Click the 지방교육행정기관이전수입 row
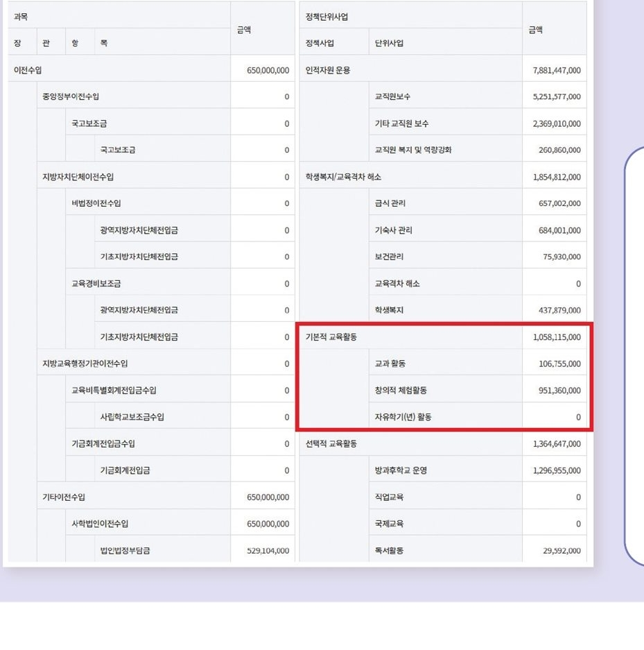Image resolution: width=644 pixels, height=650 pixels. (x=85, y=364)
